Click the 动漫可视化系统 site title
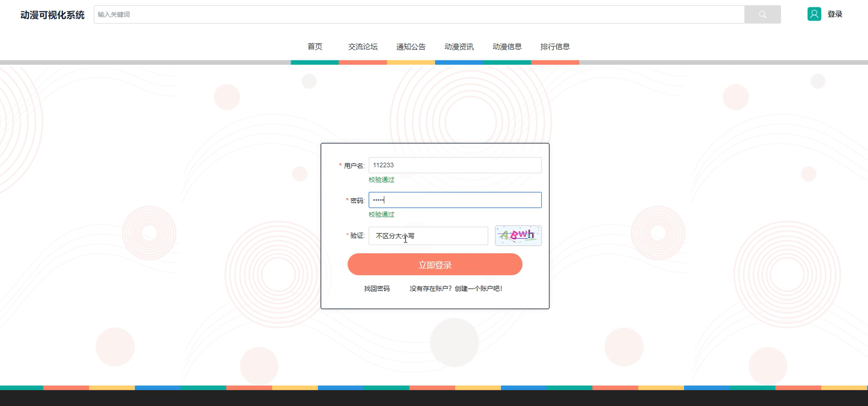The image size is (868, 406). point(52,15)
